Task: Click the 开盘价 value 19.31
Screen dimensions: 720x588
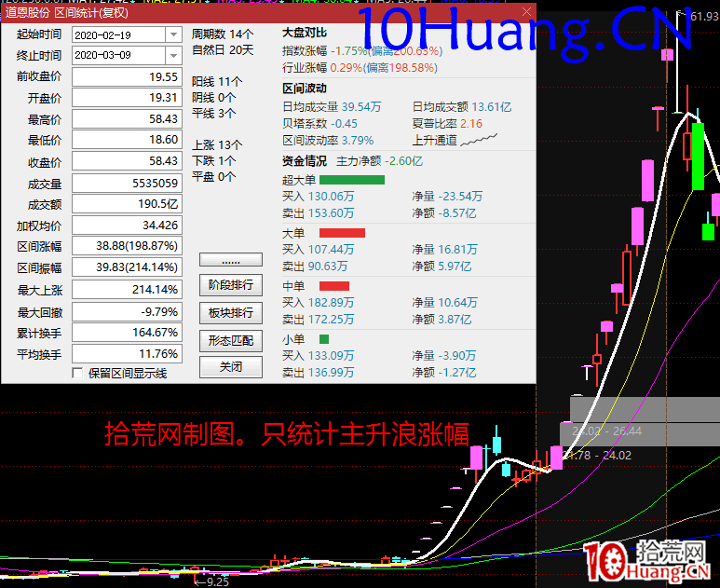Action: (128, 98)
